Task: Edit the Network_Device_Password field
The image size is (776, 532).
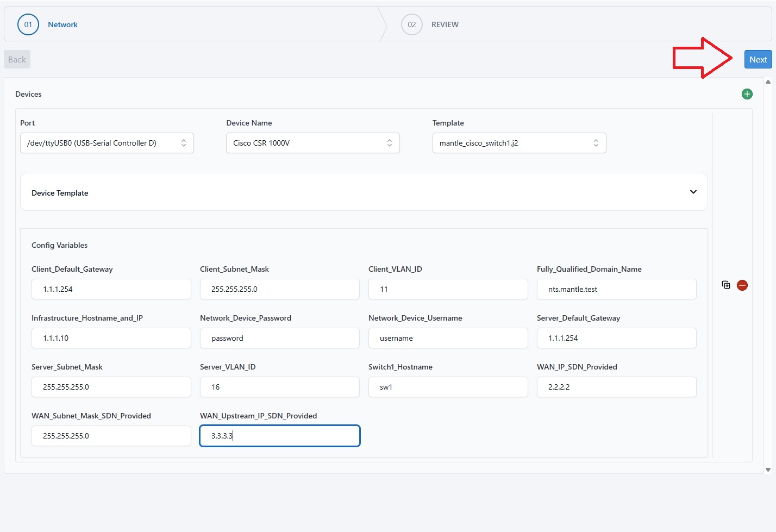Action: coord(280,338)
